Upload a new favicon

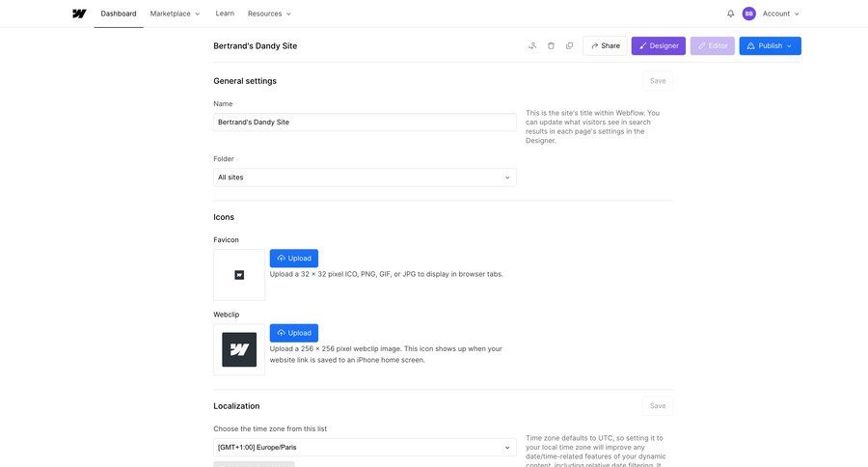click(x=294, y=259)
